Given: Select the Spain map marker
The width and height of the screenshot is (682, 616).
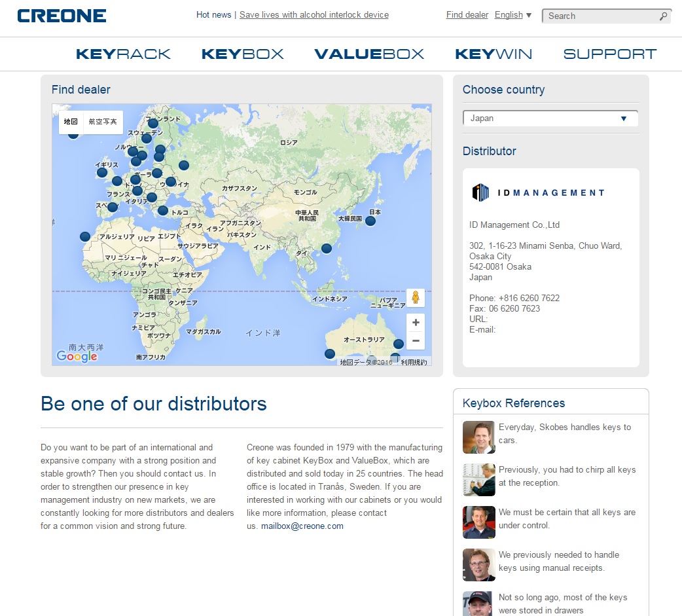Looking at the screenshot, I should [112, 207].
